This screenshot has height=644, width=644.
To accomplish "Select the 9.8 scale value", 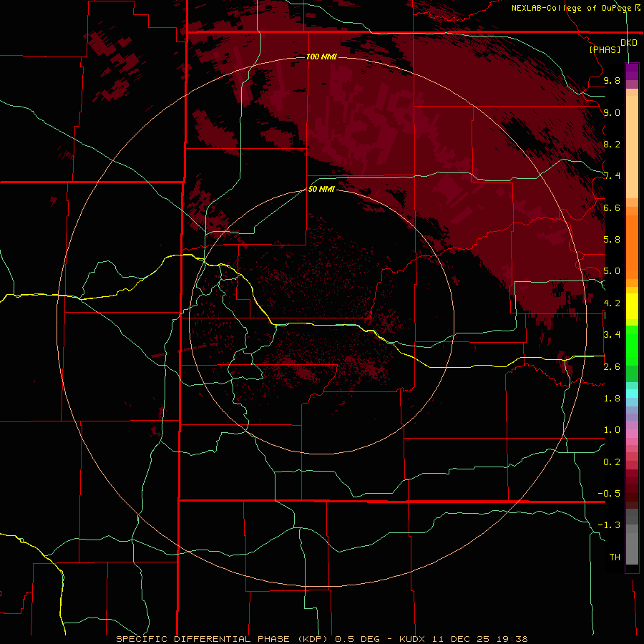I will click(x=612, y=80).
